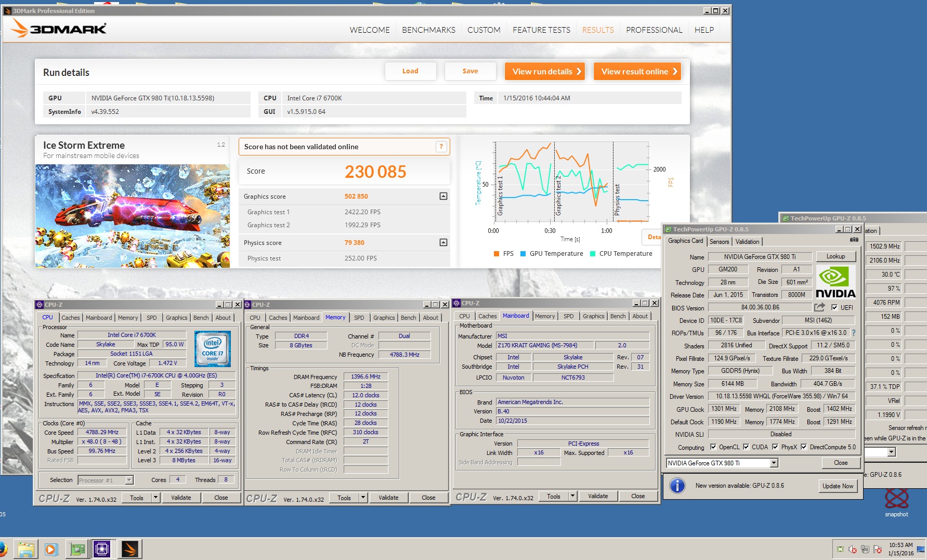Viewport: 927px width, 560px height.
Task: Click the Lookup button in GPU-Z
Action: tap(835, 256)
